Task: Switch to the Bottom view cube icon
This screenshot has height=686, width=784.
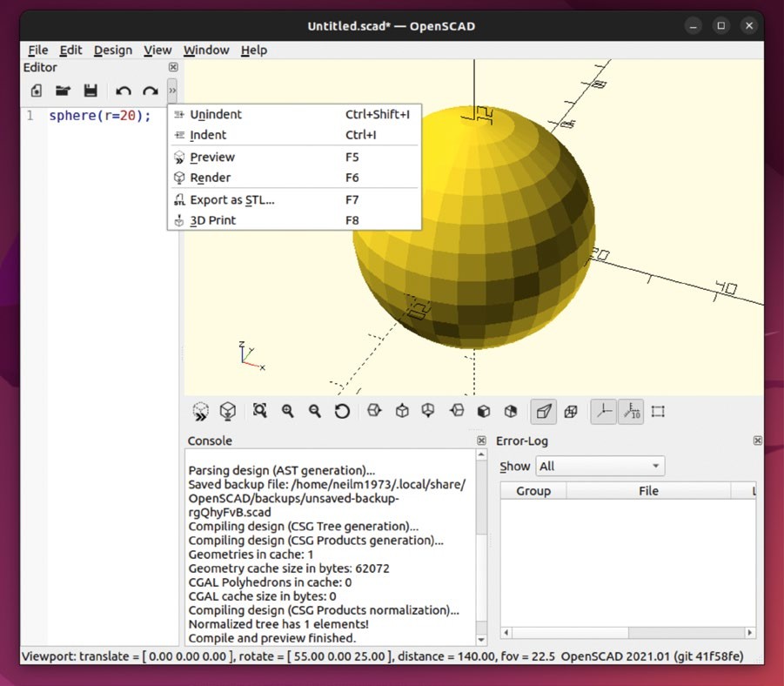Action: (428, 411)
